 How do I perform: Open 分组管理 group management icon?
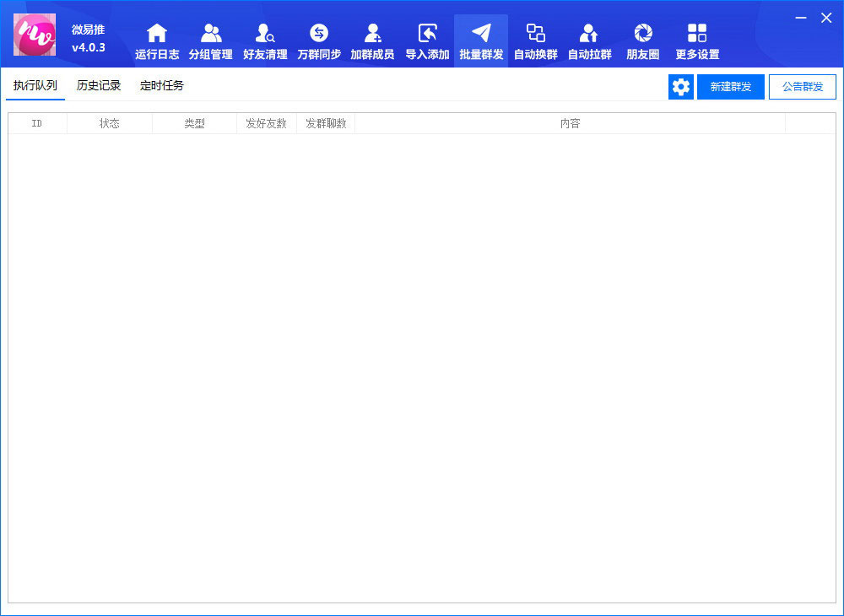pyautogui.click(x=211, y=34)
